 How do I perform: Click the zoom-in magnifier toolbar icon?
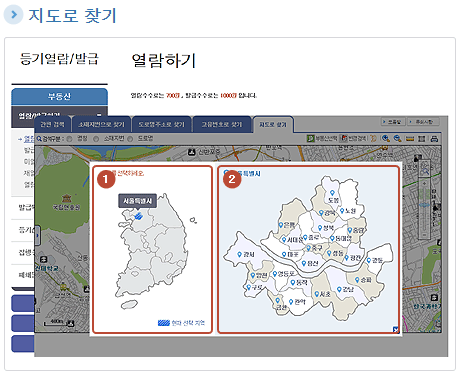coord(386,138)
